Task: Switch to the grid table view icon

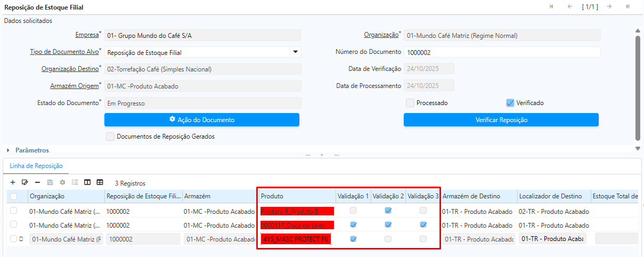Action: (100, 182)
